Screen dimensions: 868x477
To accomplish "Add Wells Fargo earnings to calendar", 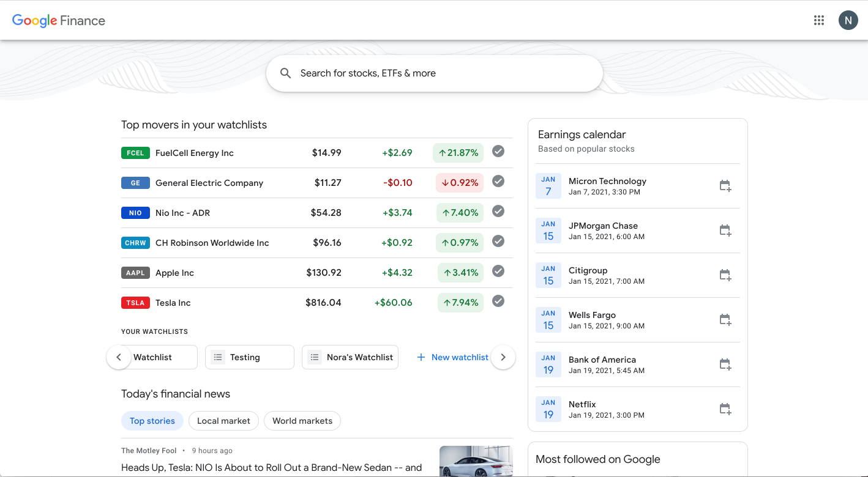I will pyautogui.click(x=725, y=320).
